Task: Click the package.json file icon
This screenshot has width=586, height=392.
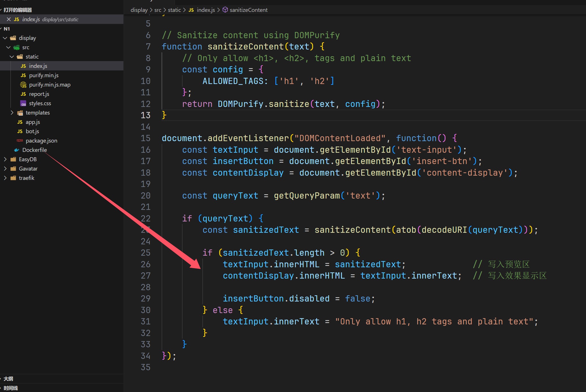Action: click(20, 141)
